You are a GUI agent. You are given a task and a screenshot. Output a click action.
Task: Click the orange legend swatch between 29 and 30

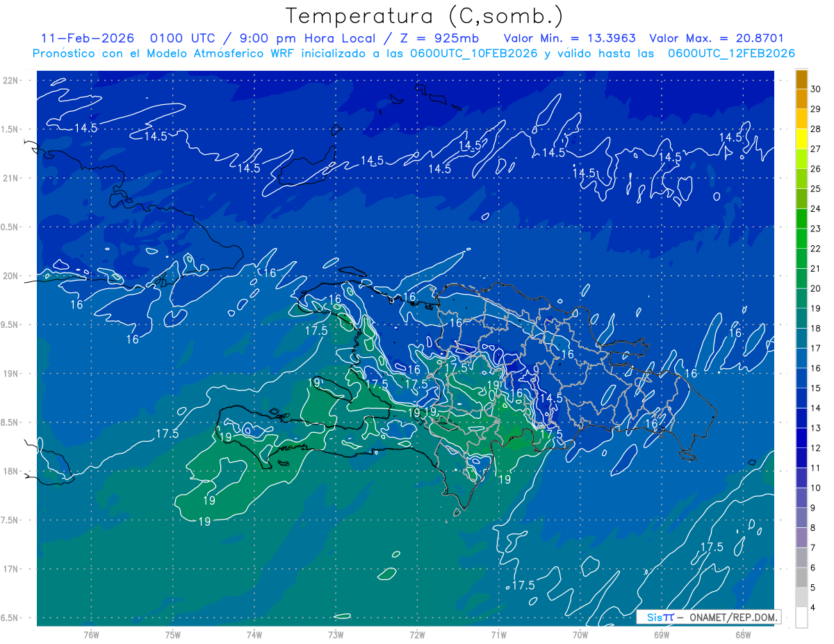(801, 99)
